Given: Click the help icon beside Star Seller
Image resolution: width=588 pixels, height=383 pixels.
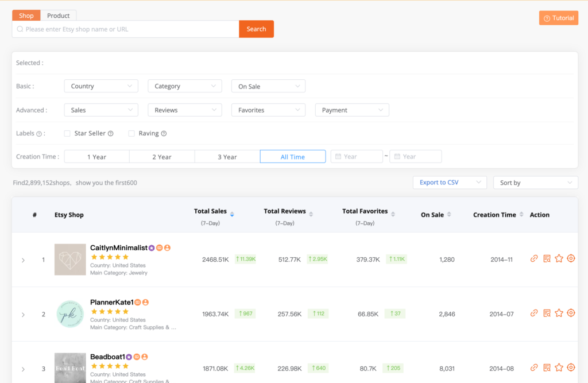Looking at the screenshot, I should click(x=111, y=134).
